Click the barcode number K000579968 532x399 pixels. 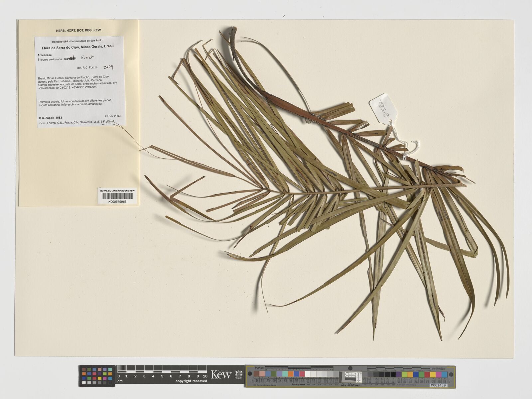(117, 202)
